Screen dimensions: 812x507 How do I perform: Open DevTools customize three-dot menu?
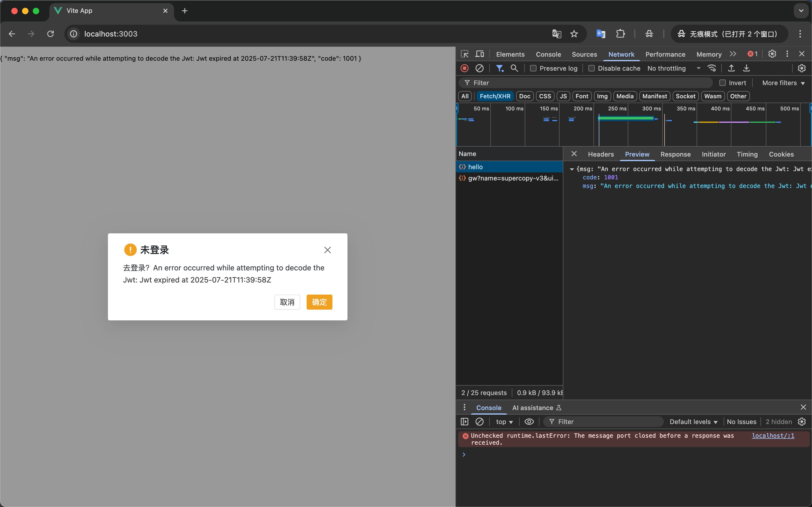787,54
